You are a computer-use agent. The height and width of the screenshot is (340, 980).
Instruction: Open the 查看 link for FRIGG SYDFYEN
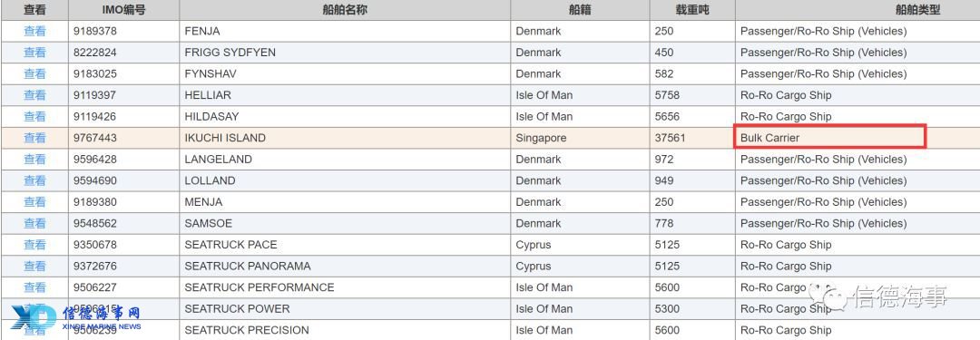(34, 52)
